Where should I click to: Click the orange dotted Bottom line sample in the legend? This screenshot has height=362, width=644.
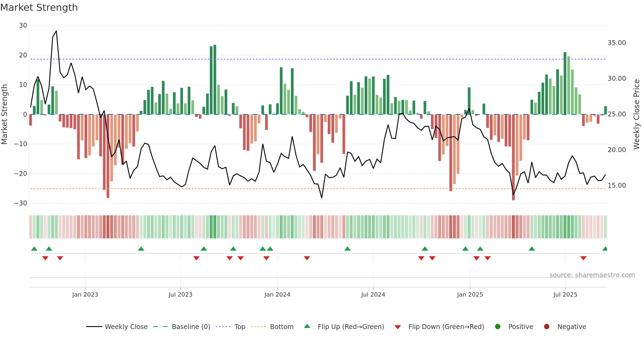coord(259,327)
